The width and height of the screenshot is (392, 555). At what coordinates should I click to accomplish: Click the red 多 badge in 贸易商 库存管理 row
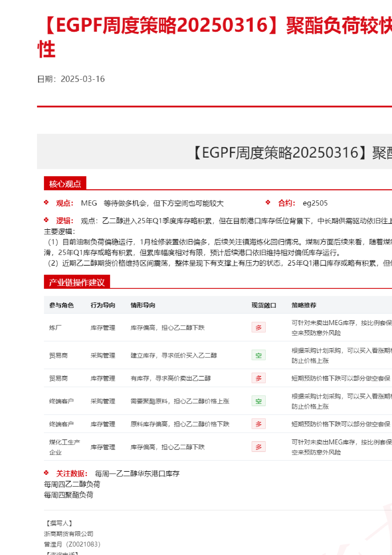(x=258, y=378)
